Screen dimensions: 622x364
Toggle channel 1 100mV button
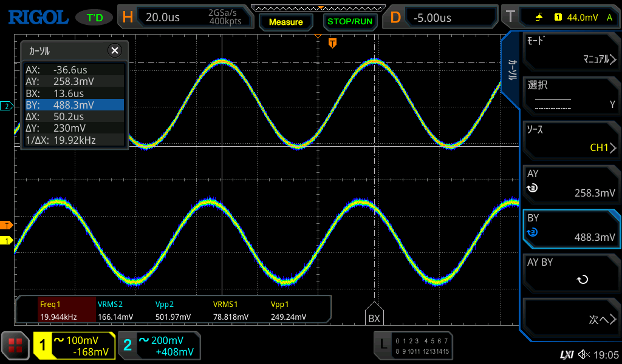[x=74, y=346]
